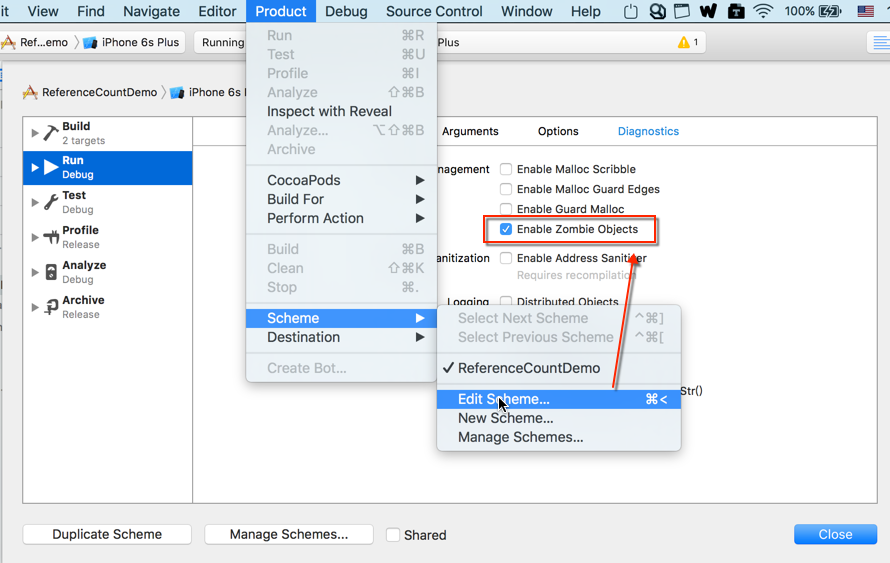Screen dimensions: 890x563
Task: Click the Manage Schemes… button
Action: pyautogui.click(x=289, y=534)
